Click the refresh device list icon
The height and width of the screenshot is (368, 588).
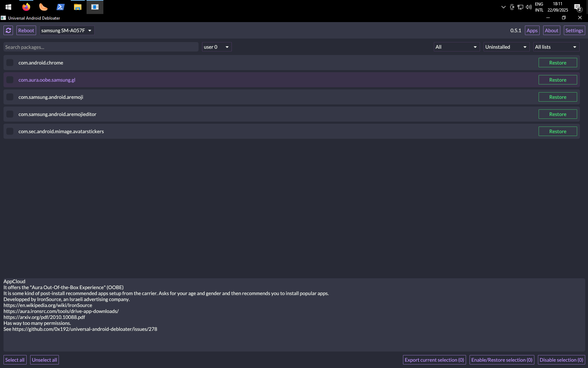click(x=8, y=30)
